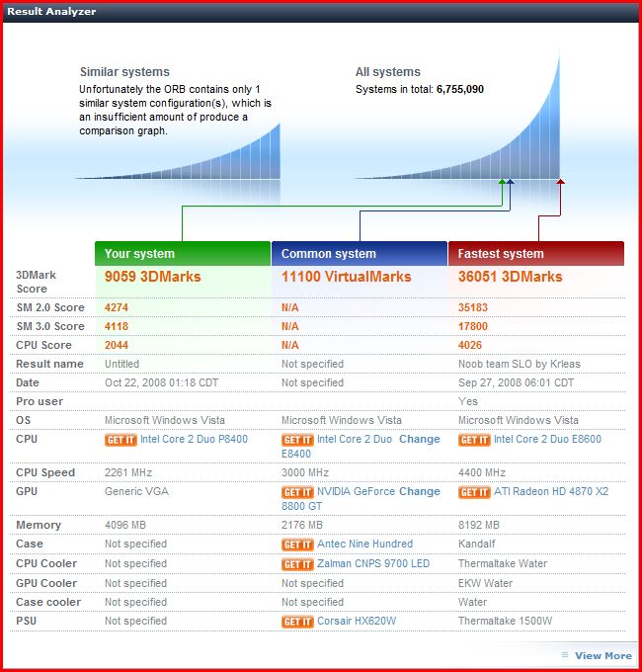Click the list icon beside View More

[x=565, y=655]
